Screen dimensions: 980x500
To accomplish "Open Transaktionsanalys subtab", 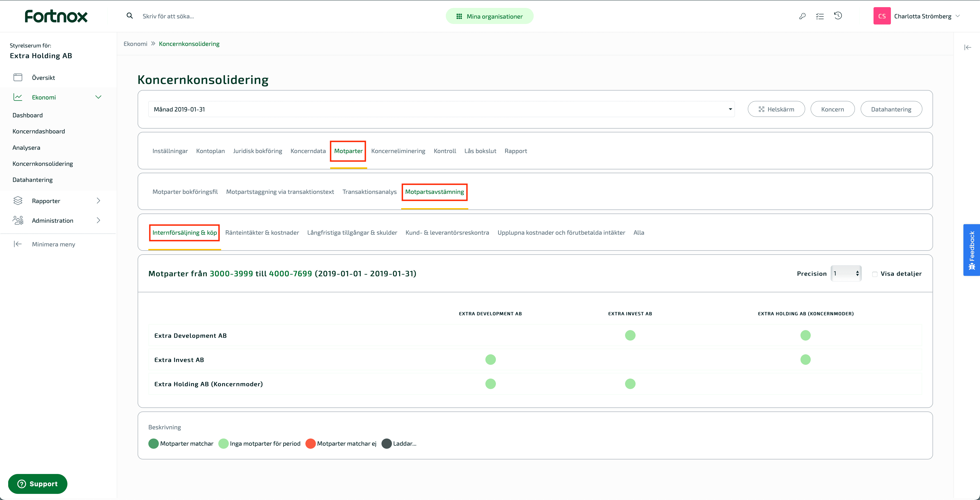I will click(x=369, y=192).
